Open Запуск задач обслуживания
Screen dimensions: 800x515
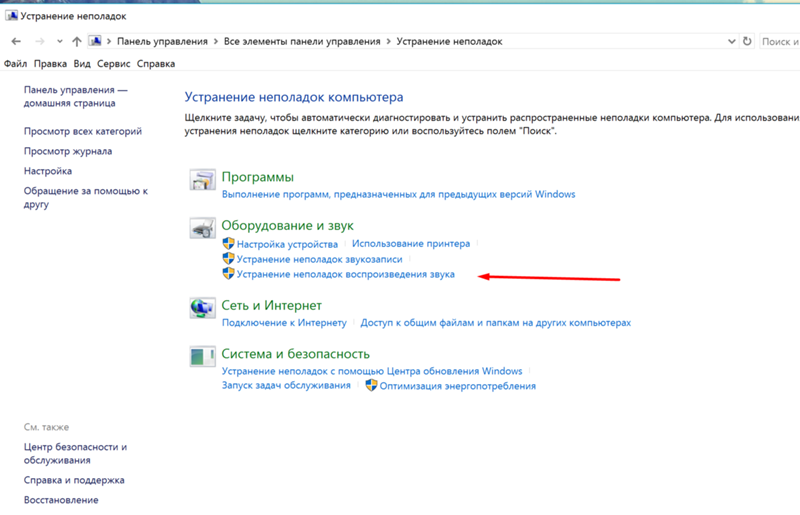click(286, 385)
